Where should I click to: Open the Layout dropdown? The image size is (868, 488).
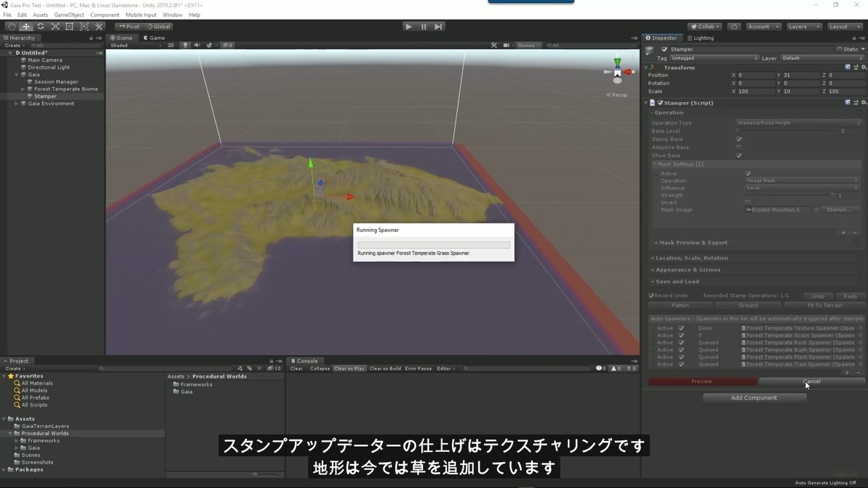pos(843,27)
